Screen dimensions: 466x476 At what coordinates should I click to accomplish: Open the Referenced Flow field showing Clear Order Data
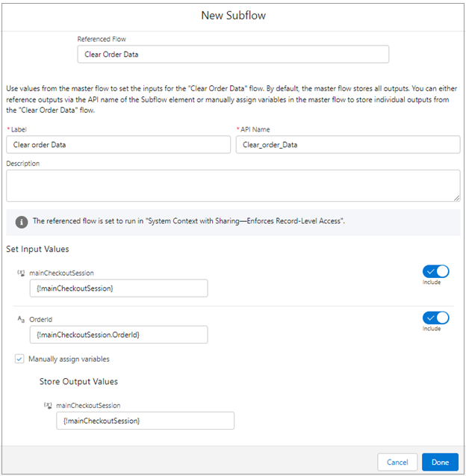232,55
